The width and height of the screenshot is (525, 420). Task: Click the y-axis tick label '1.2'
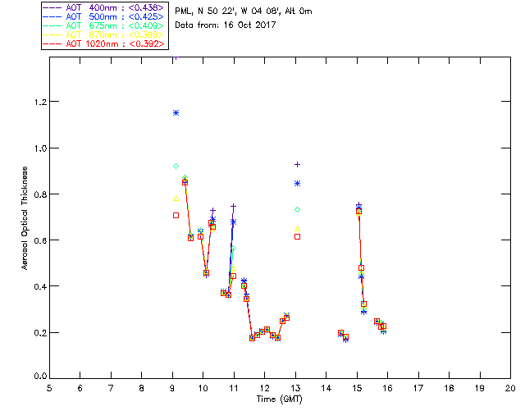coord(40,102)
